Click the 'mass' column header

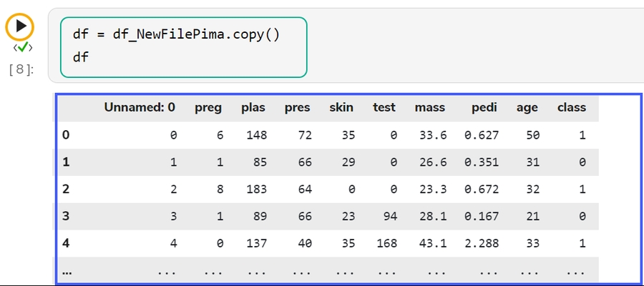click(429, 108)
